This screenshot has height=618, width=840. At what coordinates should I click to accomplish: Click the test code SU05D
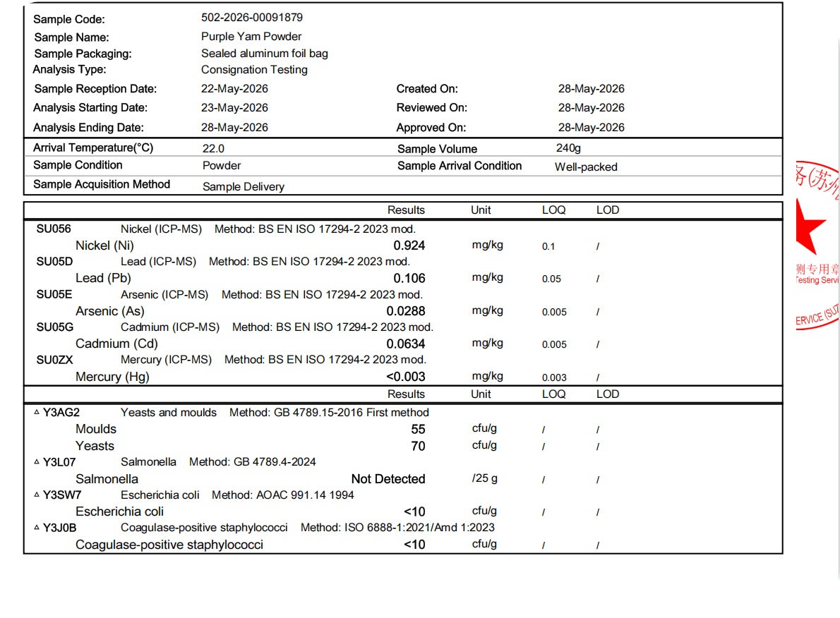pos(54,262)
